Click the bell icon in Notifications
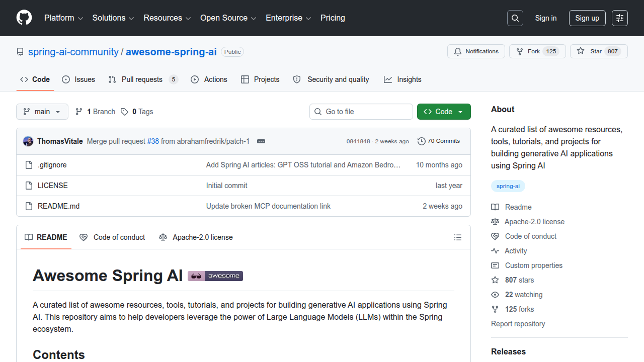 click(458, 51)
